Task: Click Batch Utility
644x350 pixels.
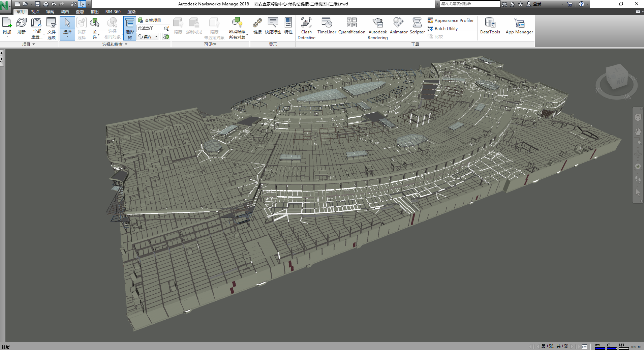Action: click(x=442, y=28)
